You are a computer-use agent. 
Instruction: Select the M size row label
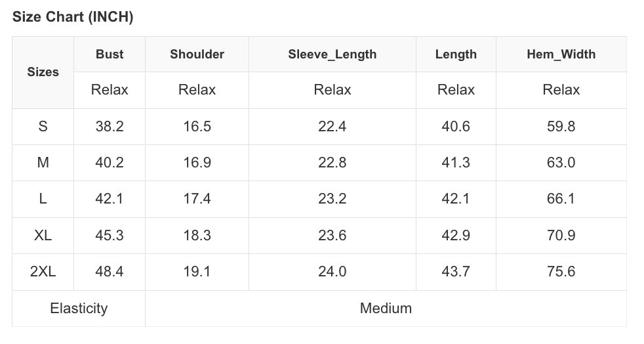click(x=43, y=163)
